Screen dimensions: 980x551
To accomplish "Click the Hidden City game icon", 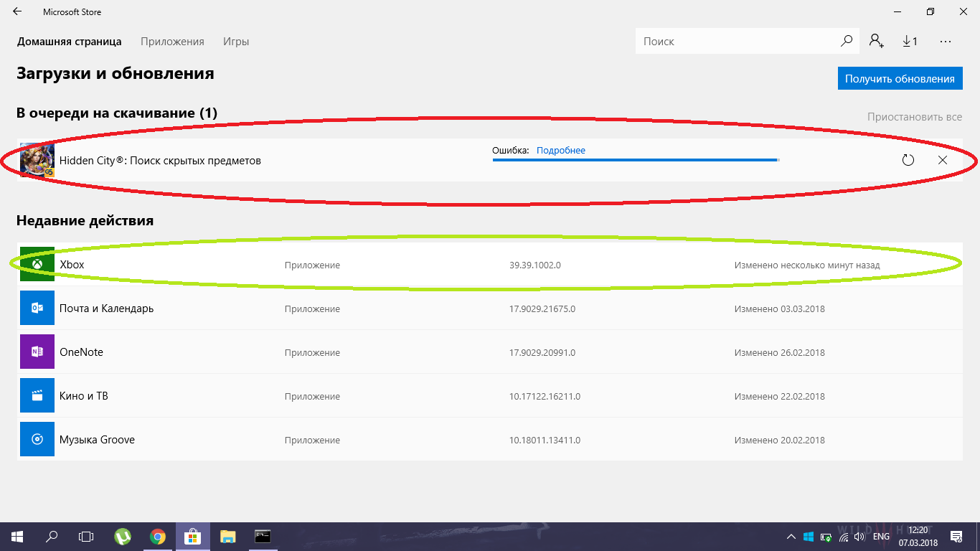I will click(37, 160).
